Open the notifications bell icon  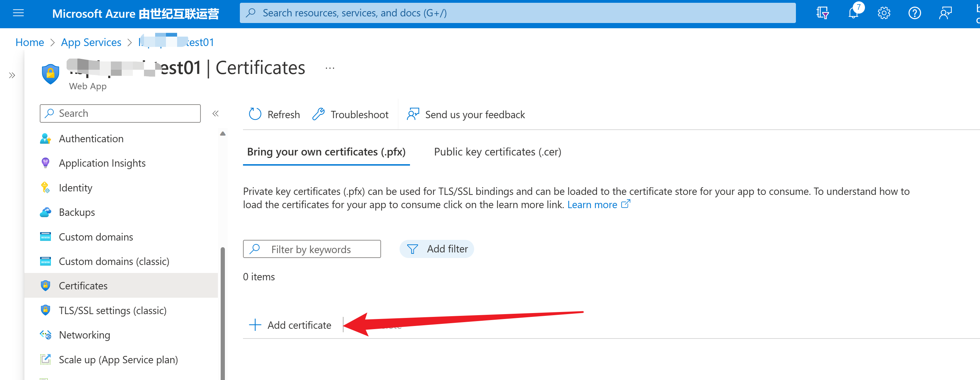(853, 13)
